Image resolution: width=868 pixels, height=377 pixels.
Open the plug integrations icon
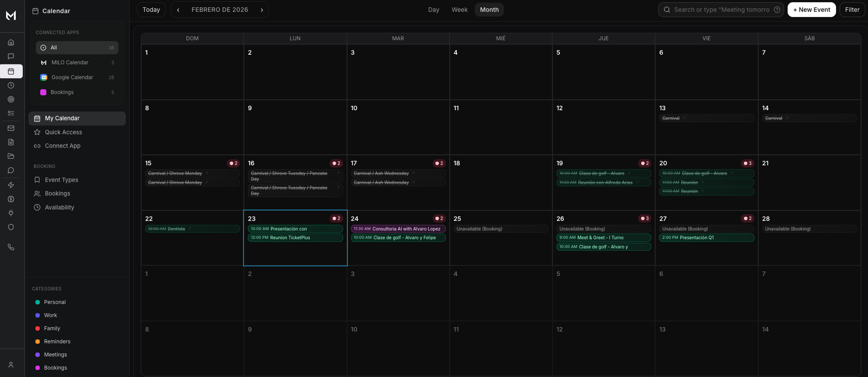point(11,213)
